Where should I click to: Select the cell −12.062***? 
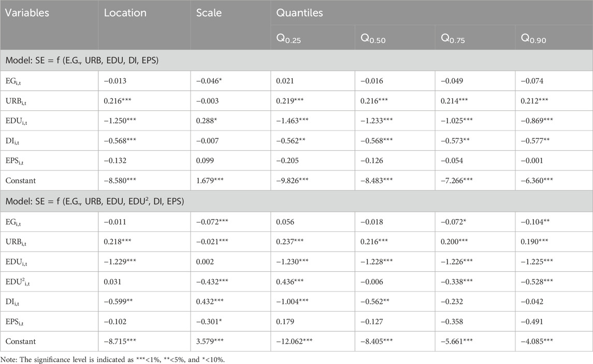[294, 341]
